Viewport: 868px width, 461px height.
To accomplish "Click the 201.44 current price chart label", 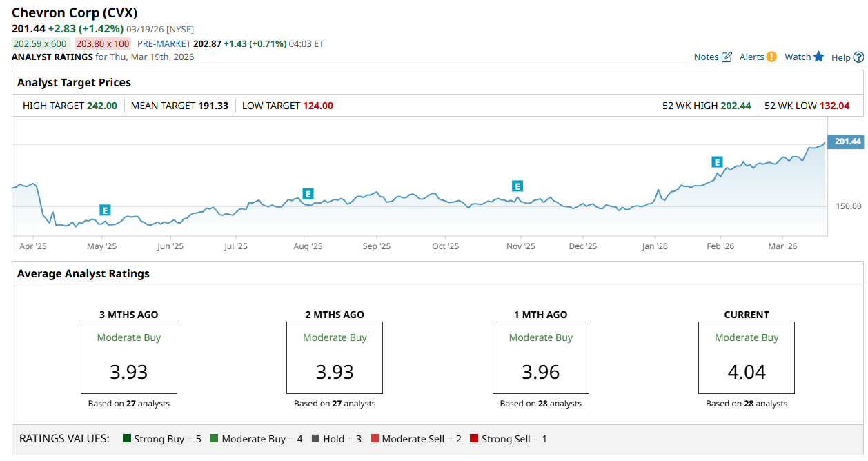I will coord(846,141).
